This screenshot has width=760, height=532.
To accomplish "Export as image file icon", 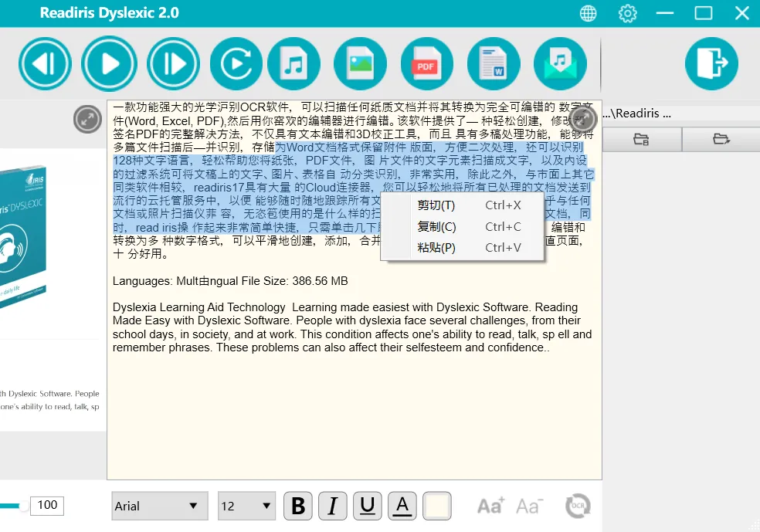I will click(360, 63).
